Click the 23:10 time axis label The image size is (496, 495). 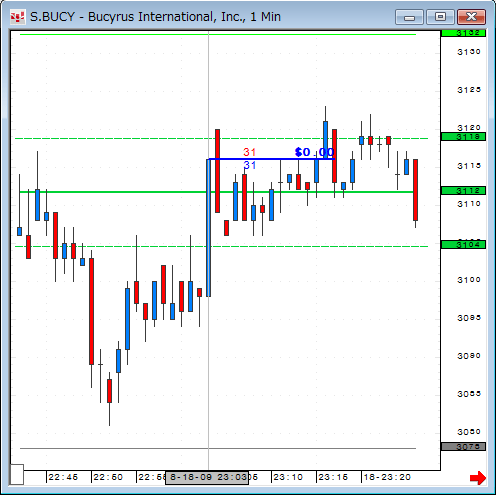click(x=288, y=477)
